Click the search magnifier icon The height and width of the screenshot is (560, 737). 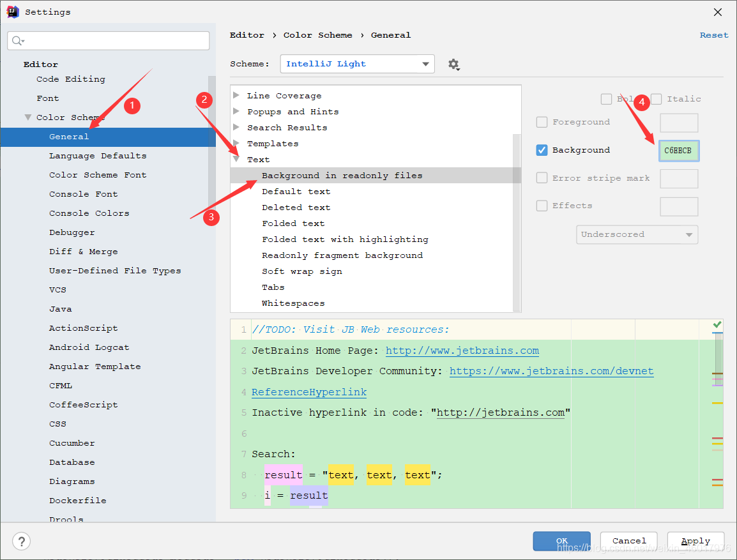point(17,41)
